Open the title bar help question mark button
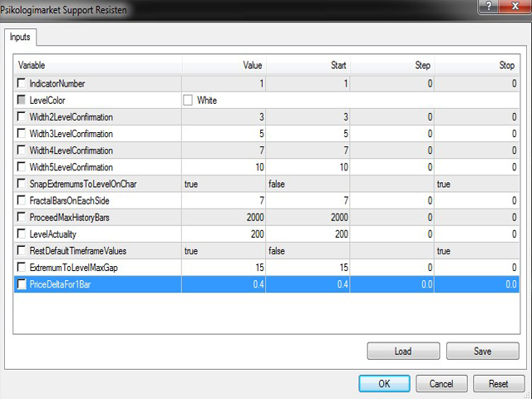The image size is (532, 399). pos(489,6)
